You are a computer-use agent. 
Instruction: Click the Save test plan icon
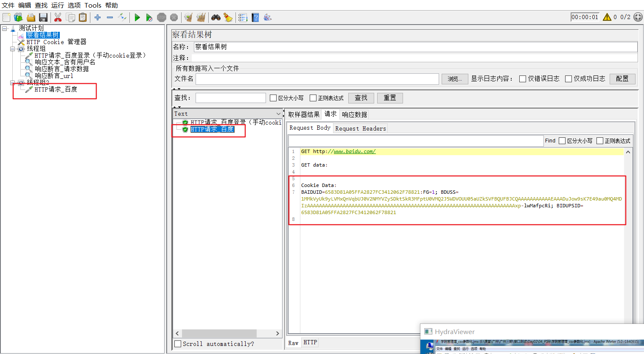[43, 17]
